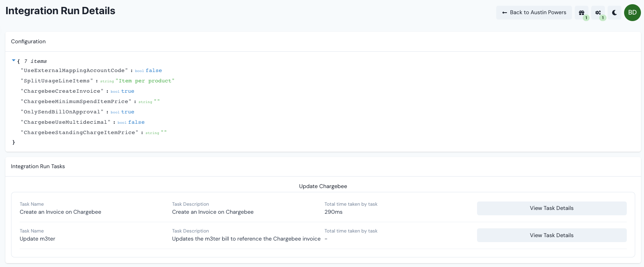Select the "OnlySendBillOnApproval" key

point(62,112)
